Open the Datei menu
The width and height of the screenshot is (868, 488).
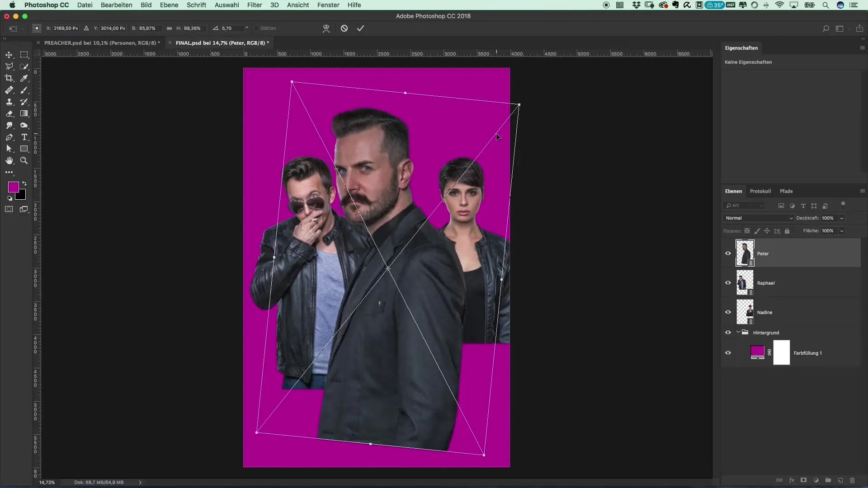click(x=85, y=5)
